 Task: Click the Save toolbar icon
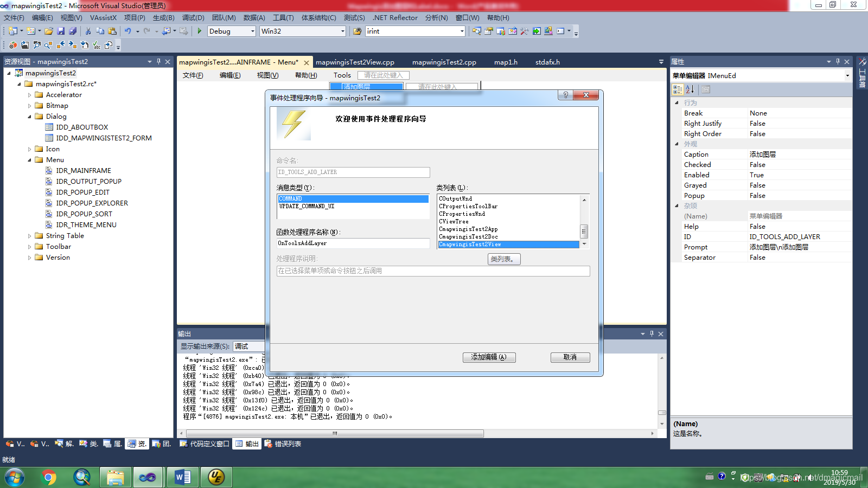click(x=61, y=31)
